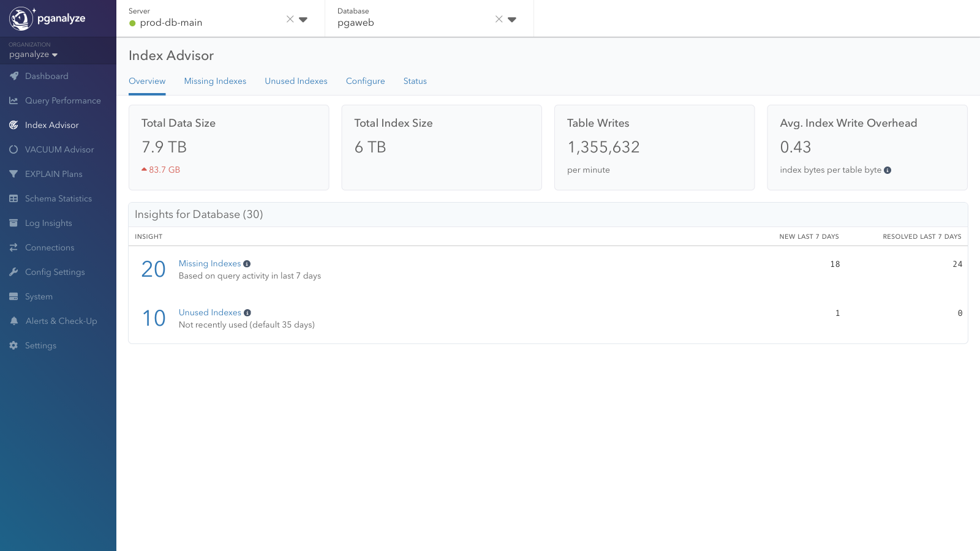The width and height of the screenshot is (980, 551).
Task: Click the 24 resolved missing indexes value
Action: (957, 264)
